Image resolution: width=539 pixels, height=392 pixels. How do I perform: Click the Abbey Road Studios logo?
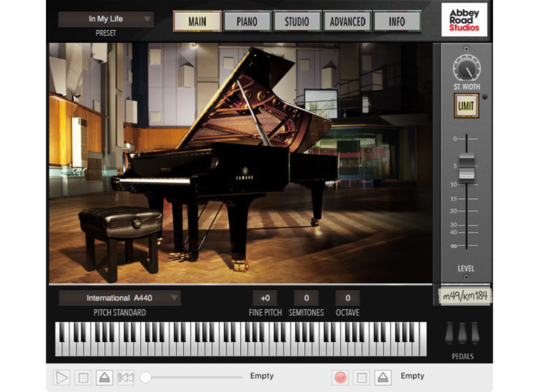(x=464, y=20)
